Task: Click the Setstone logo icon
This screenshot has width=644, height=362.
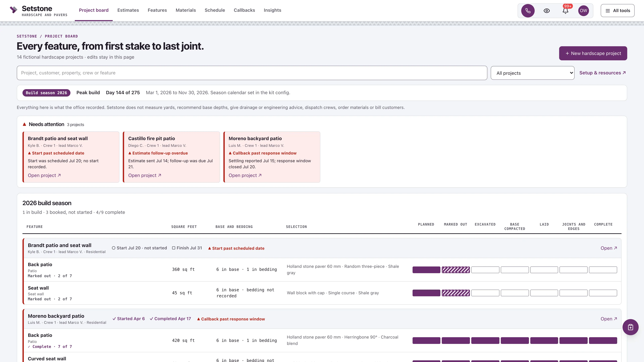Action: tap(13, 10)
